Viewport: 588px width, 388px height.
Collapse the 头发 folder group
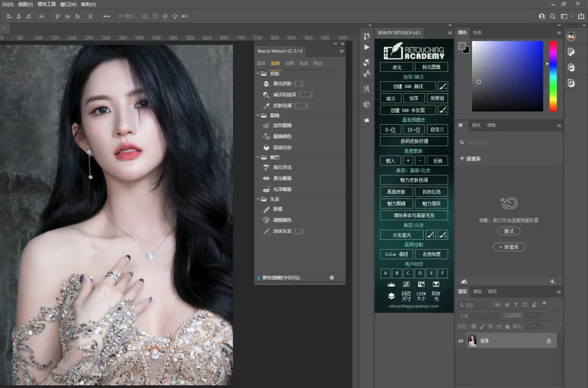(x=258, y=199)
